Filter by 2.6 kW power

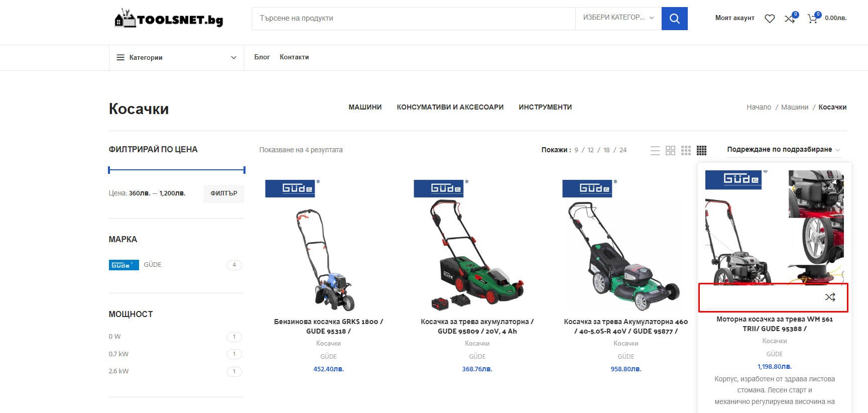118,371
